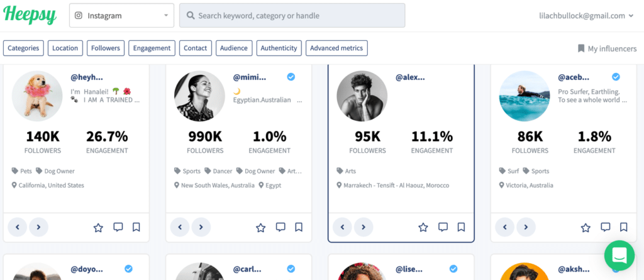The width and height of the screenshot is (644, 280).
Task: Open the Instagram network dropdown
Action: 121,16
